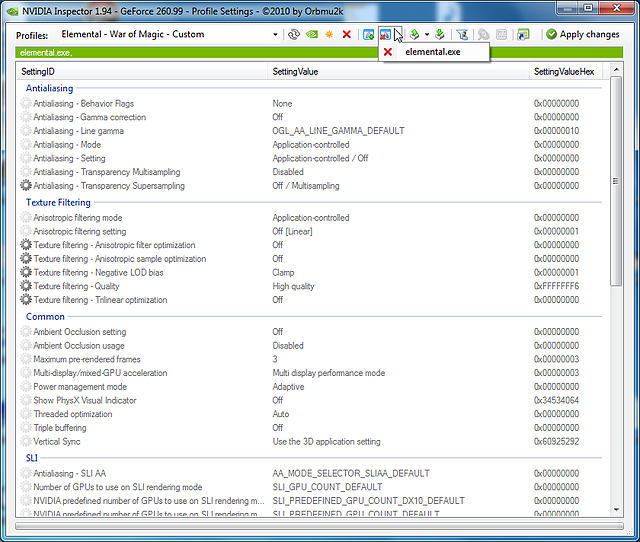Select the Maximum pre-rendered frames row

[x=312, y=359]
